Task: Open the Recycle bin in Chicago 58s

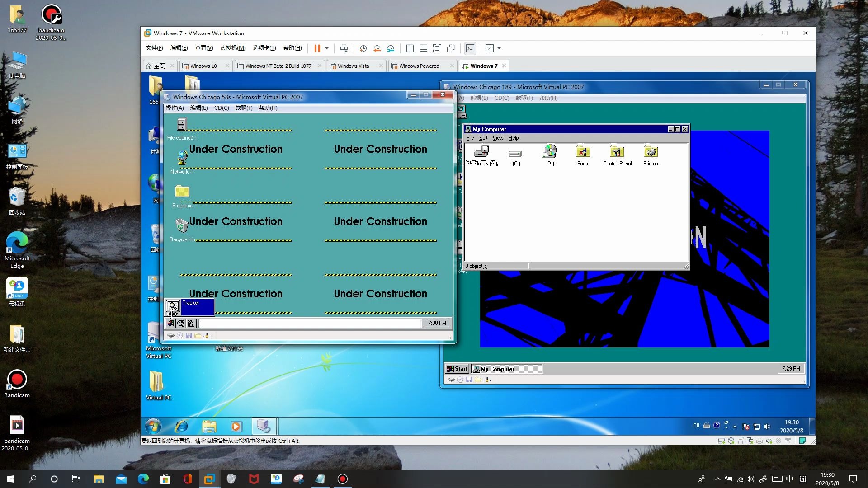Action: (182, 225)
